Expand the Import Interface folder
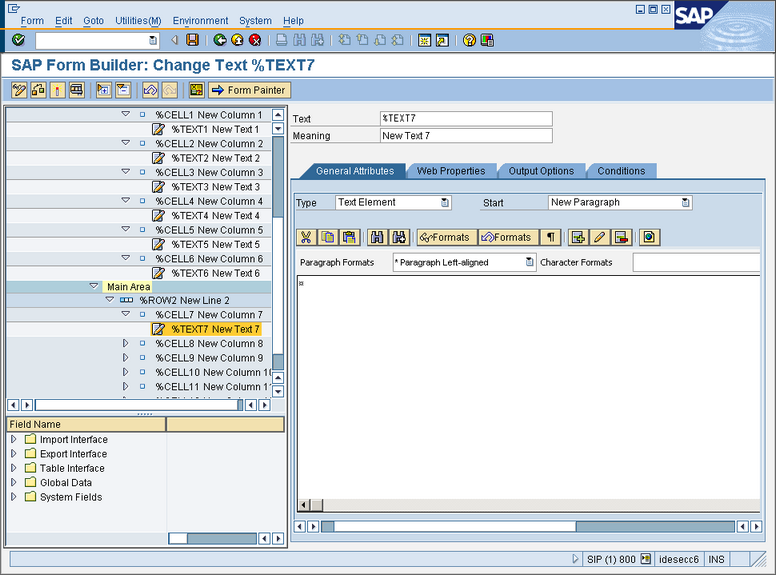 (x=13, y=439)
